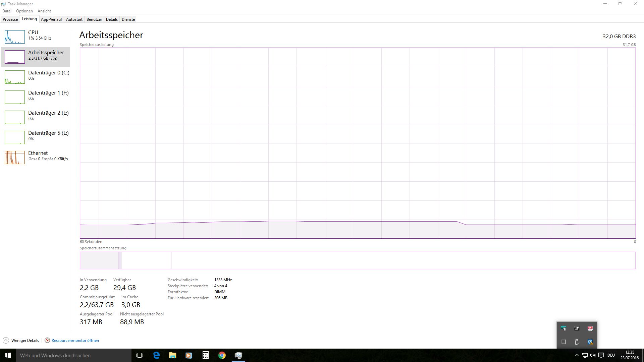The width and height of the screenshot is (644, 362).
Task: Collapse view with Weniger Details arrow
Action: (x=6, y=340)
